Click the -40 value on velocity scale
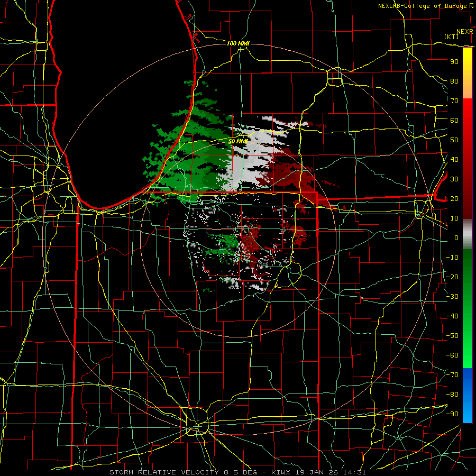The image size is (476, 476). [x=452, y=316]
